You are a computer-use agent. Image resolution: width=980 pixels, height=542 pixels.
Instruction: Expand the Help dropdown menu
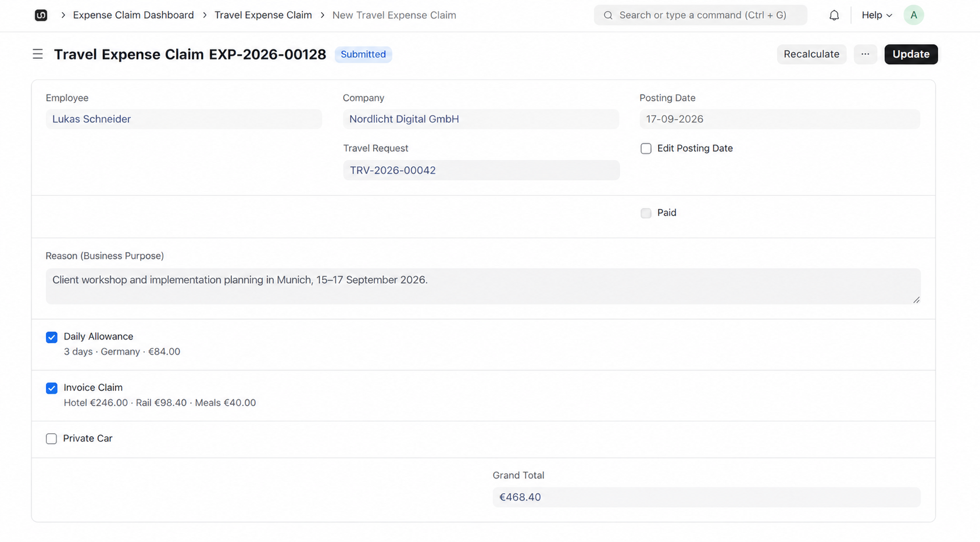[x=877, y=15]
